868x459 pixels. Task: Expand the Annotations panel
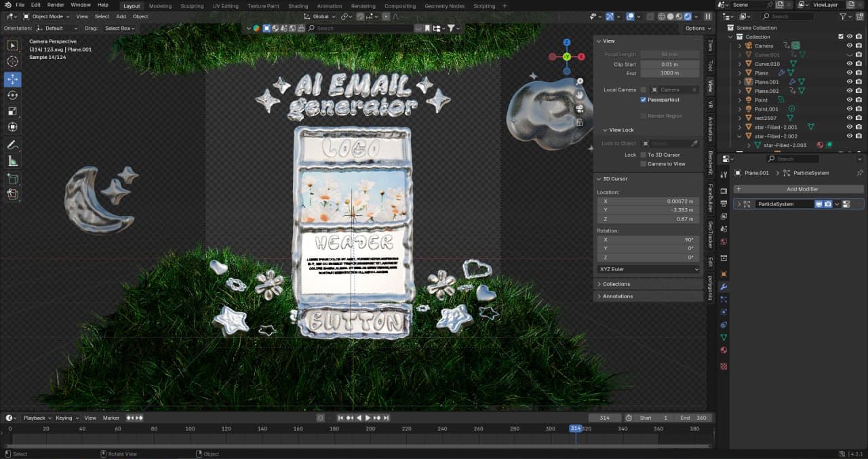coord(617,296)
